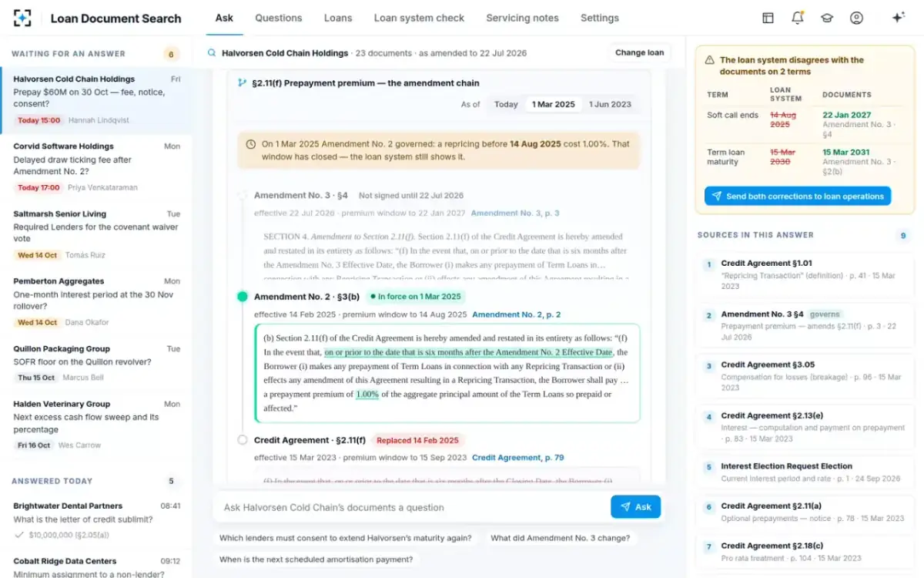Open the Credit Agreement, p. 79 link
Image resolution: width=924 pixels, height=578 pixels.
pos(518,457)
